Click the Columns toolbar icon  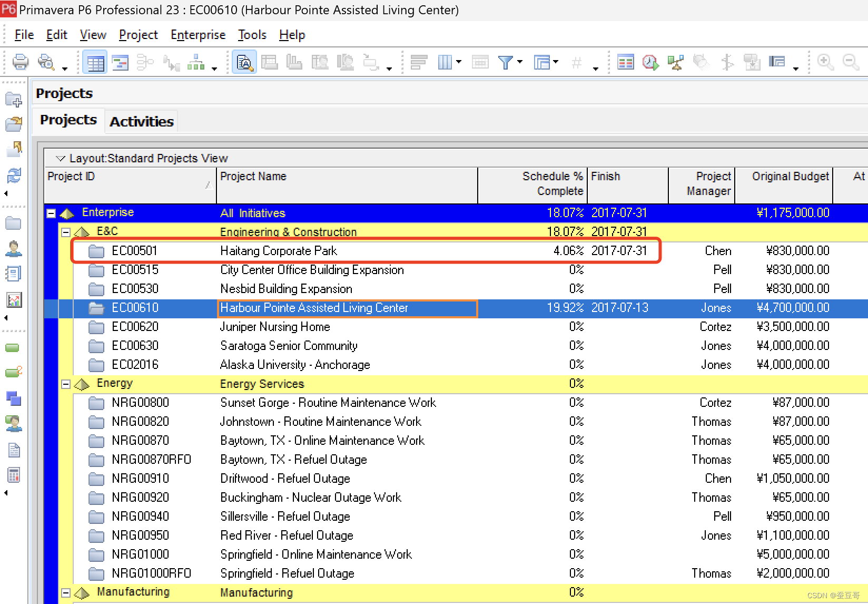[x=445, y=62]
